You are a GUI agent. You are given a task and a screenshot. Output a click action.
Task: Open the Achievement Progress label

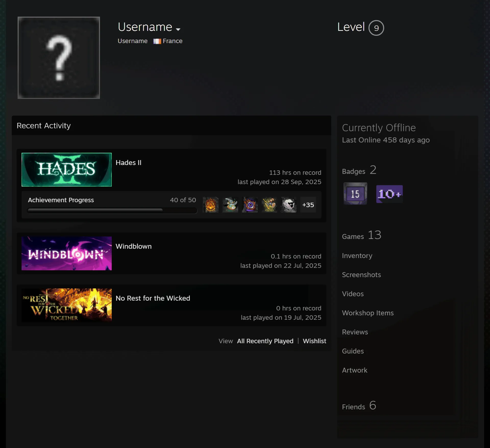tap(61, 200)
